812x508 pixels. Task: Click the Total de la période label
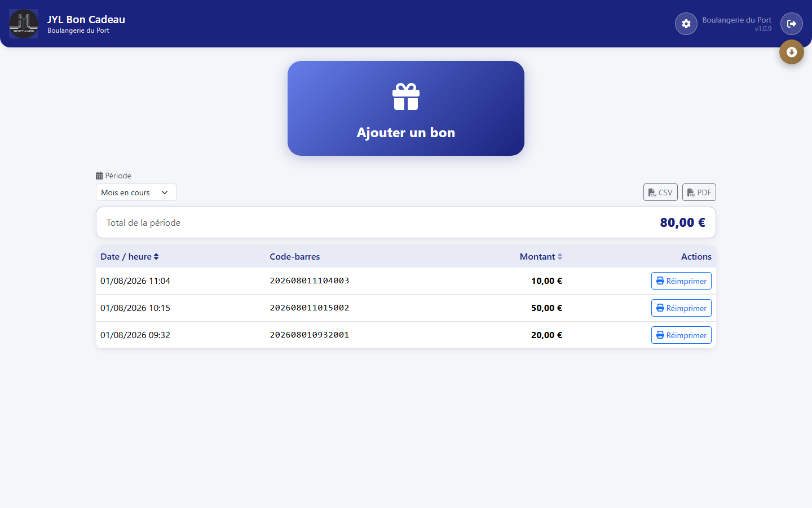(x=143, y=222)
